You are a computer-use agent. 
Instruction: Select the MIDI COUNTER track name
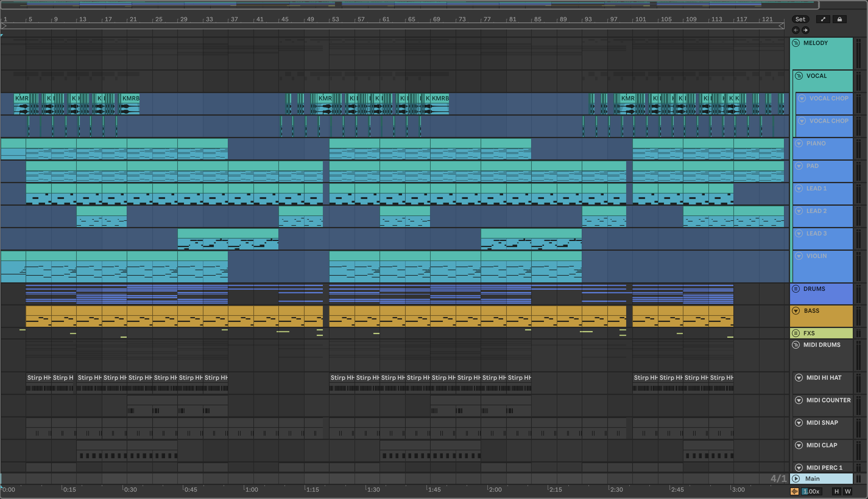828,400
